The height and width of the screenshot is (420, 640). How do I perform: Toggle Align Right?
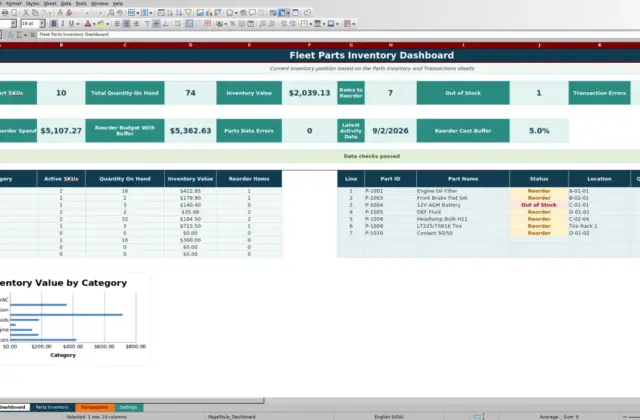click(x=136, y=24)
